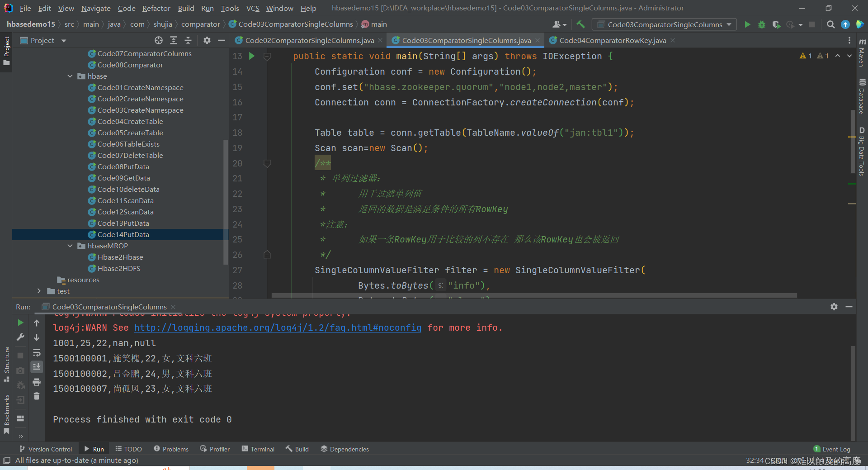Rerun program in Run panel

click(x=20, y=323)
